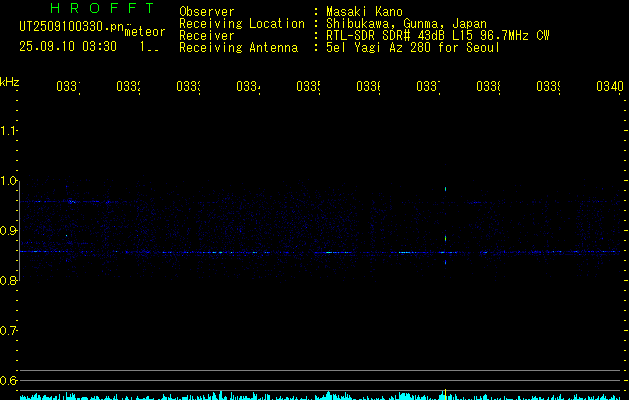Click the 0334 time marker
Image resolution: width=629 pixels, height=400 pixels.
pyautogui.click(x=248, y=86)
